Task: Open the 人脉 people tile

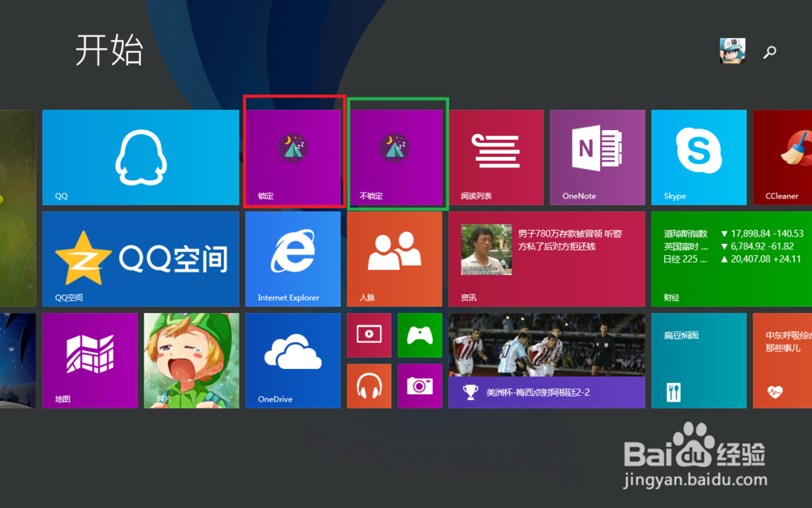Action: 395,258
